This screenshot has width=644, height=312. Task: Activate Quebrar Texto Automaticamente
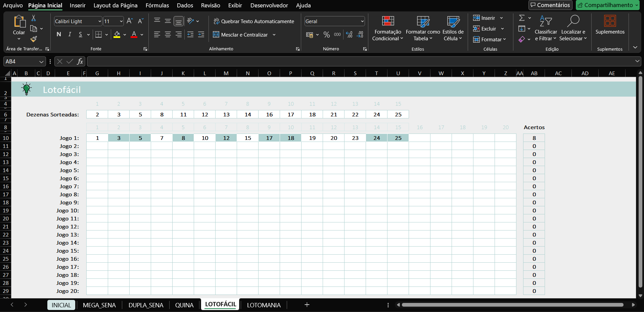[254, 21]
